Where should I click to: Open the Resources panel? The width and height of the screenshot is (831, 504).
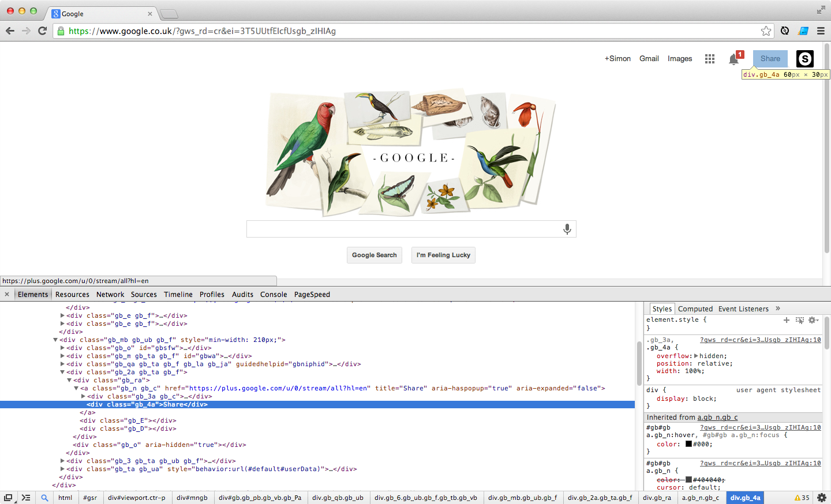pyautogui.click(x=72, y=294)
